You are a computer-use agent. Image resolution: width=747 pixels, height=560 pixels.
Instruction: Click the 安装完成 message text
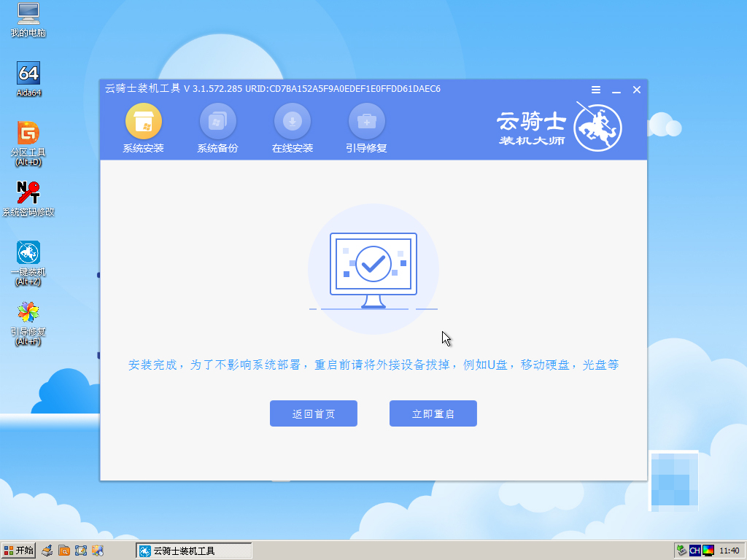373,365
